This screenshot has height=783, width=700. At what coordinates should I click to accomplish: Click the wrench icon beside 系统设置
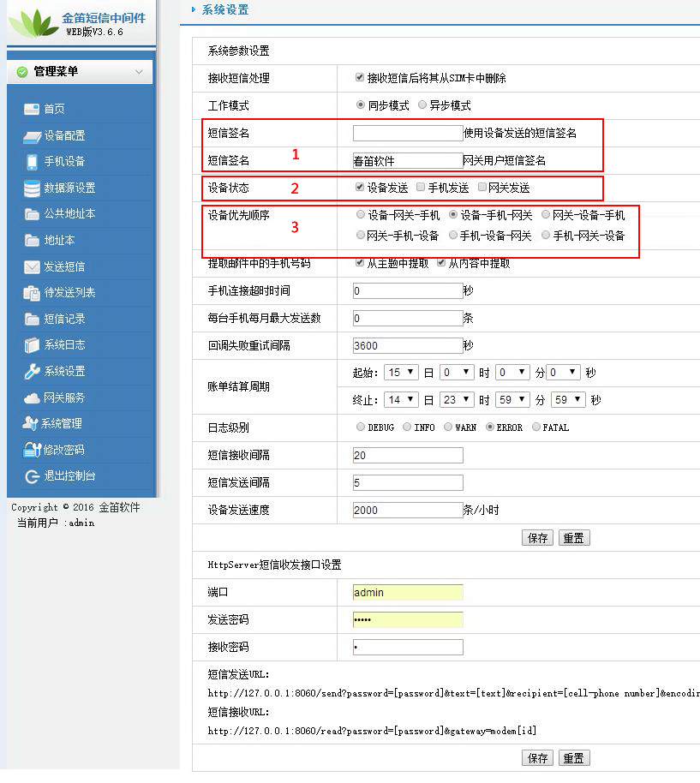[x=32, y=371]
